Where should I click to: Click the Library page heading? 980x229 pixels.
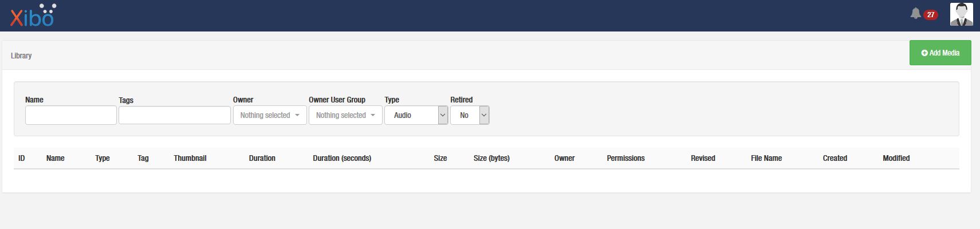21,56
